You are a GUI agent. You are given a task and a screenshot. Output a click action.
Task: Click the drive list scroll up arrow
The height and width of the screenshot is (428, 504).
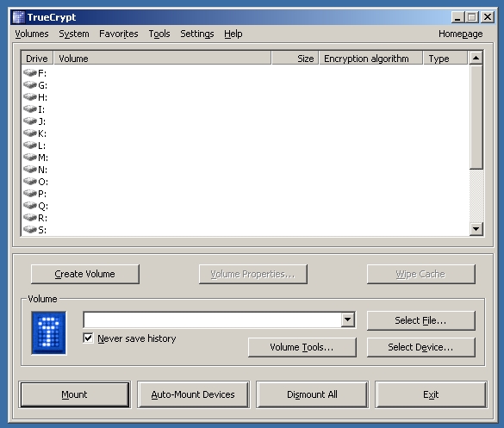pyautogui.click(x=476, y=59)
